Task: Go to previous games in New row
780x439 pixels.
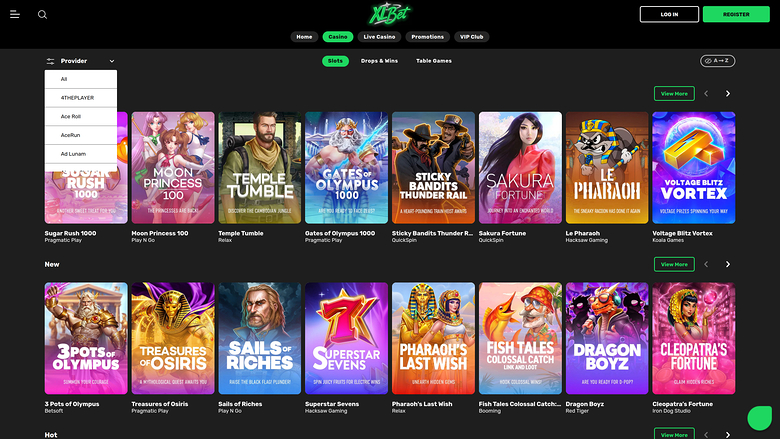Action: pyautogui.click(x=706, y=264)
